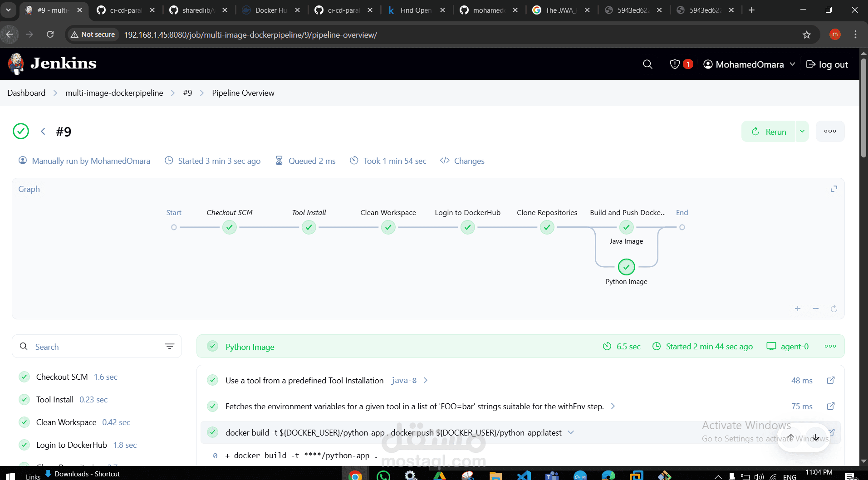The height and width of the screenshot is (480, 868).
Task: Open WhatsApp from the taskbar
Action: [x=383, y=475]
